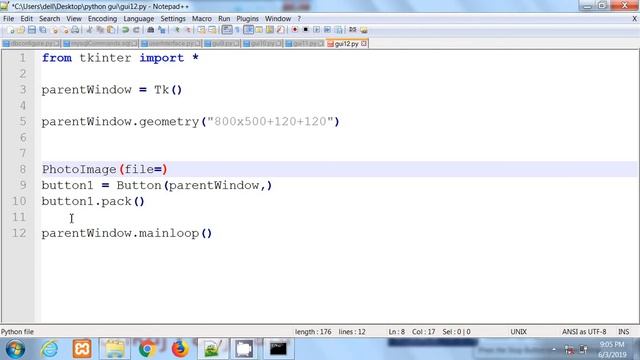The image size is (640, 360).
Task: Switch to the gui11.py tab
Action: point(304,44)
